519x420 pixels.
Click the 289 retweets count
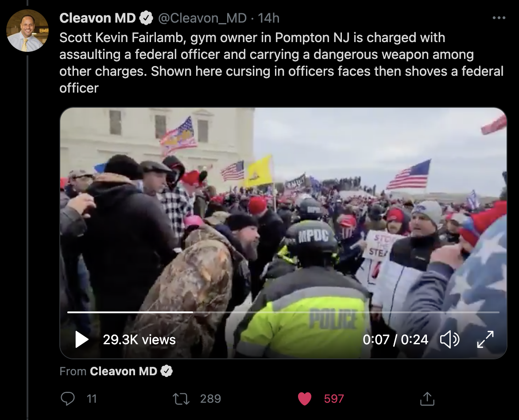[x=210, y=398]
